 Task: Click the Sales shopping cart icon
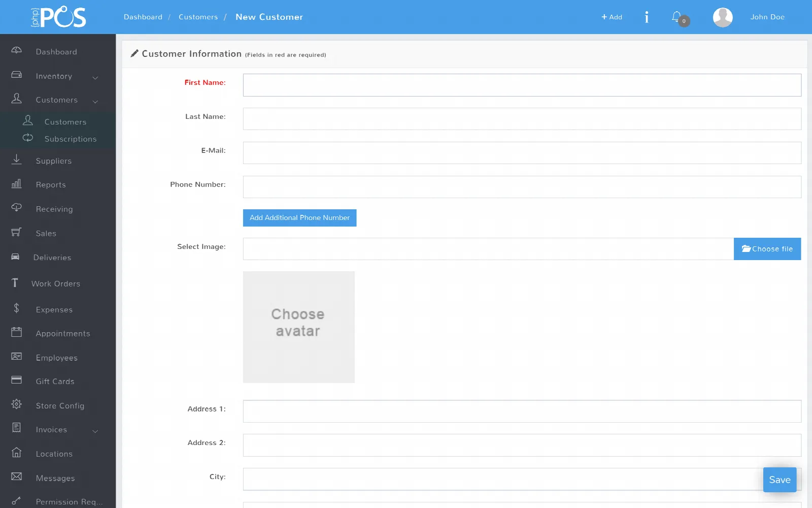(x=16, y=232)
